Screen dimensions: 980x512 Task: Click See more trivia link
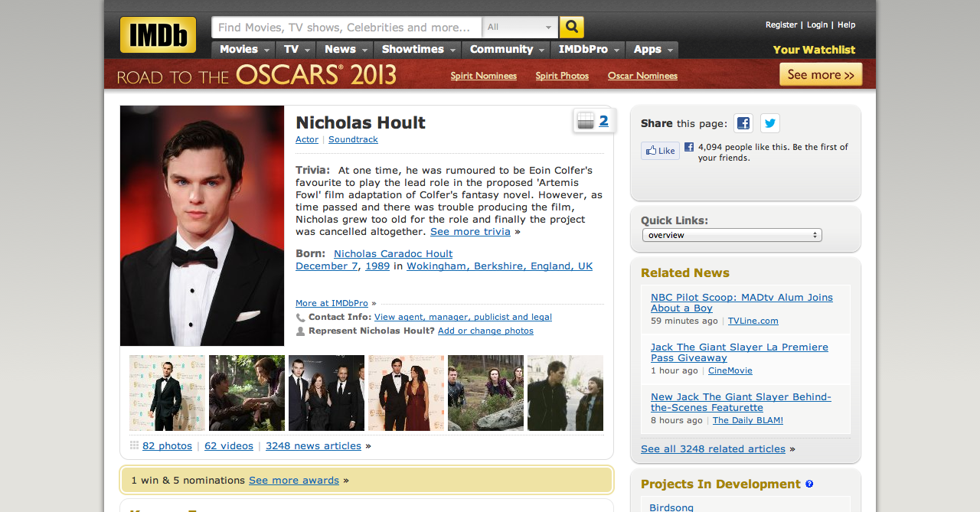click(x=470, y=231)
